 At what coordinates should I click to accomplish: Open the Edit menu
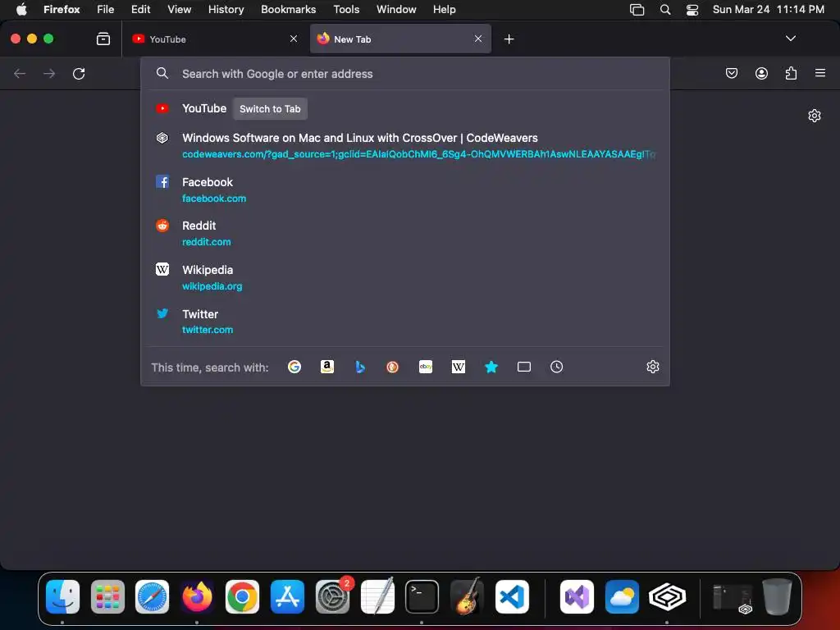click(x=141, y=10)
